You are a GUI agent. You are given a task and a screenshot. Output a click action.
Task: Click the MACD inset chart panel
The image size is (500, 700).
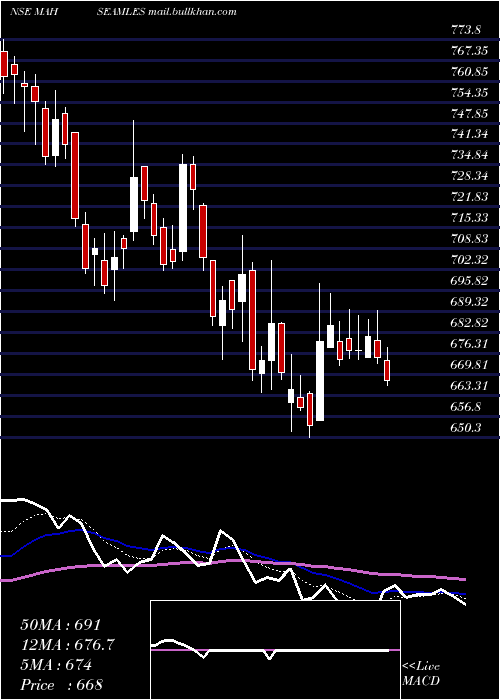tap(275, 650)
